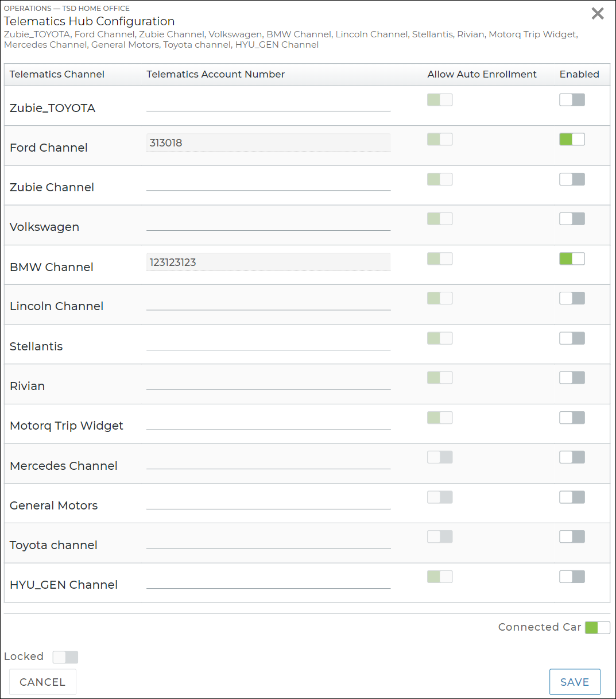Toggle Allow Auto Enrollment for General Motors
This screenshot has height=699, width=616.
pos(440,497)
